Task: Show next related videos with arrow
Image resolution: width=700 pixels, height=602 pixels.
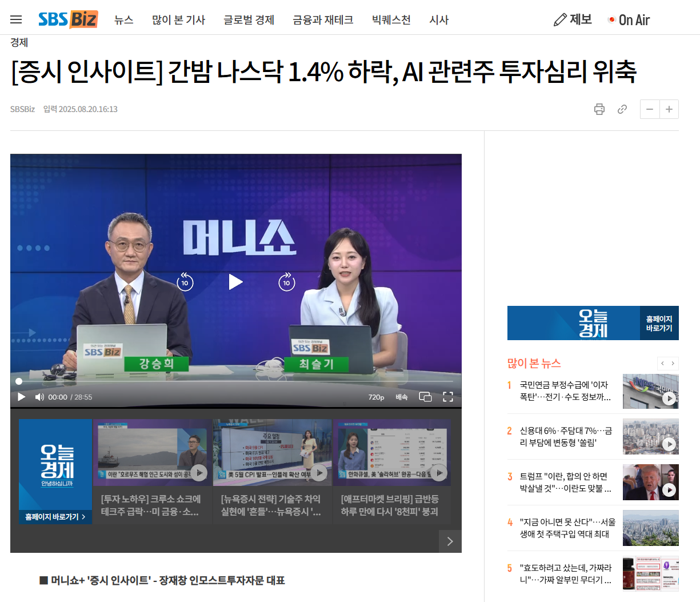Action: 450,541
